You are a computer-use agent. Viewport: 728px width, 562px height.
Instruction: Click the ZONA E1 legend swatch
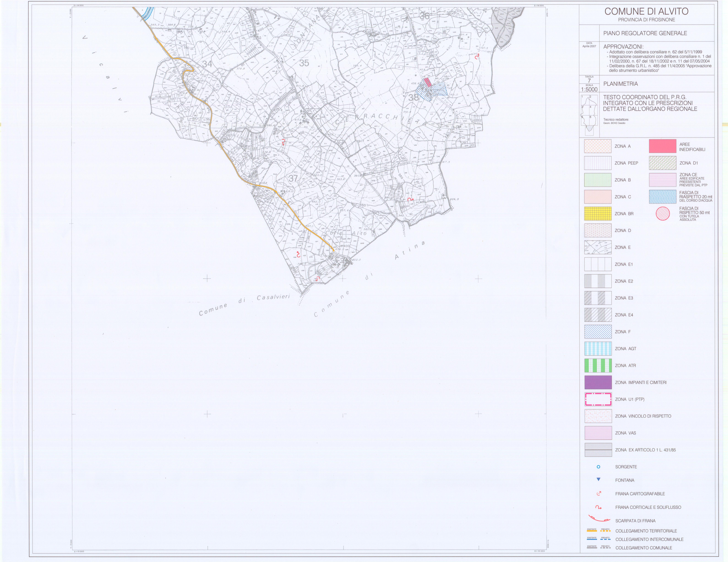click(598, 264)
